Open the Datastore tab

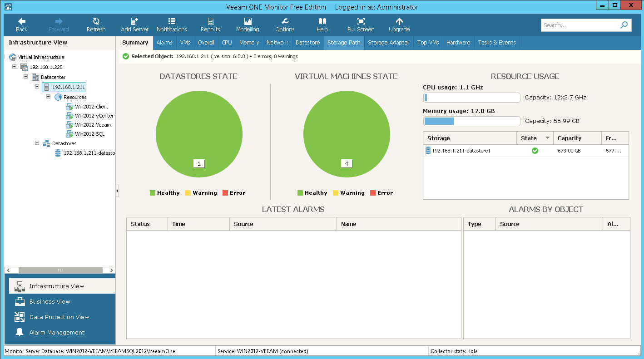click(x=307, y=43)
